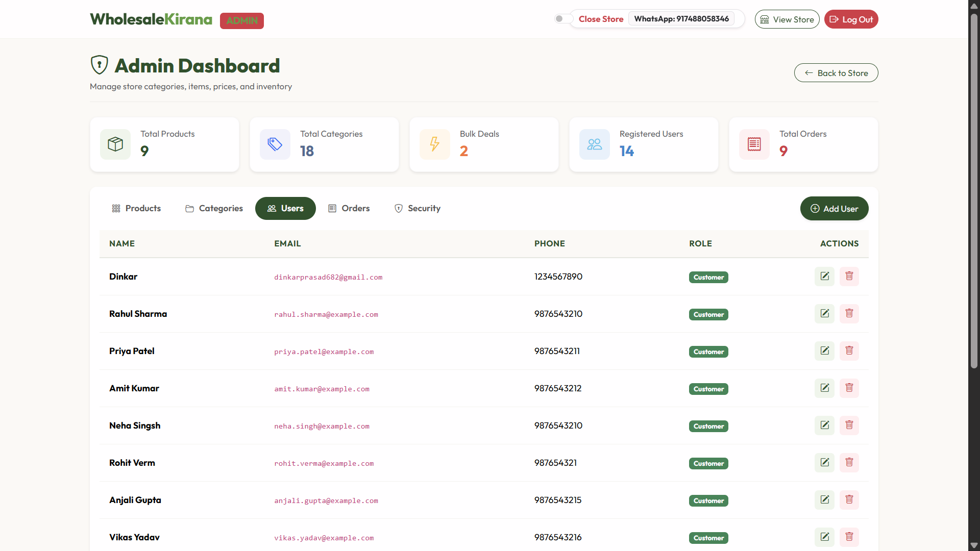Image resolution: width=980 pixels, height=551 pixels.
Task: Delete Vikas Yadav's user entry
Action: (x=849, y=537)
